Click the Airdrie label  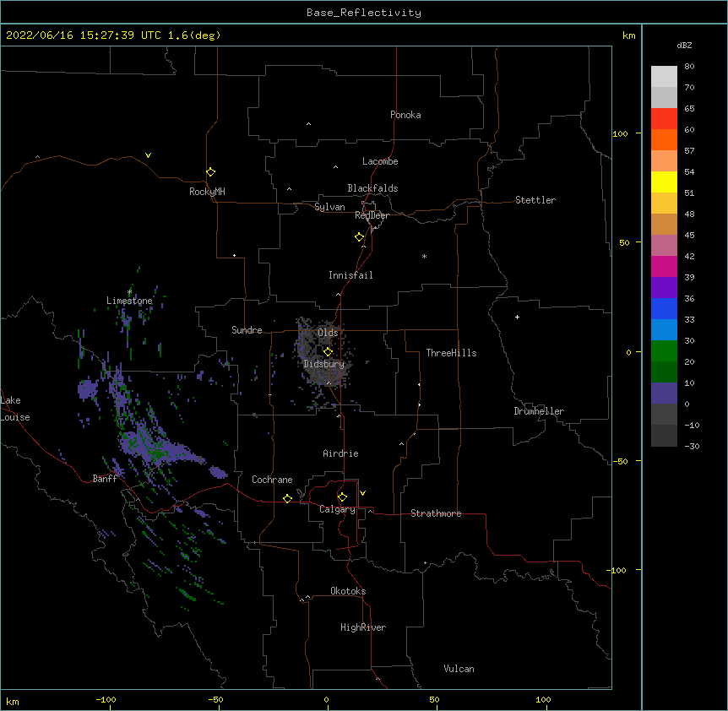pos(340,453)
